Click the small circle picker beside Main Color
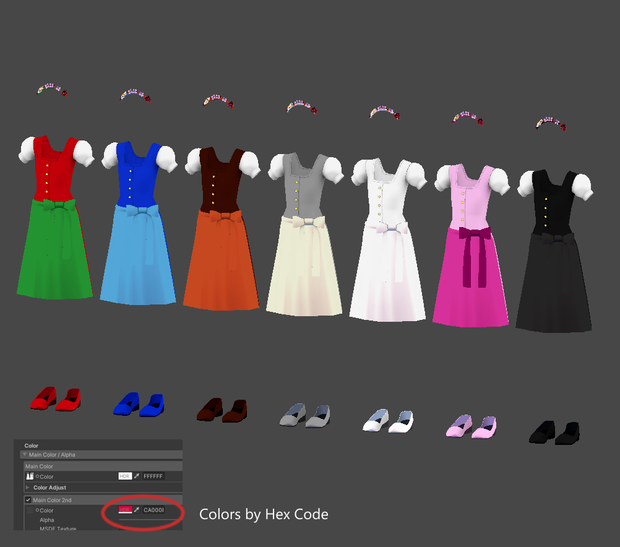Viewport: 620px width, 547px height. [x=37, y=476]
